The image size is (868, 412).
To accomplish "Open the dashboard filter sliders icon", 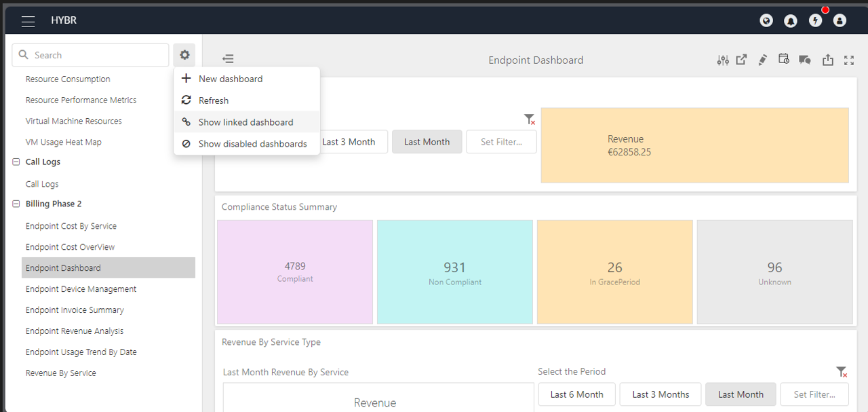I will [x=723, y=60].
